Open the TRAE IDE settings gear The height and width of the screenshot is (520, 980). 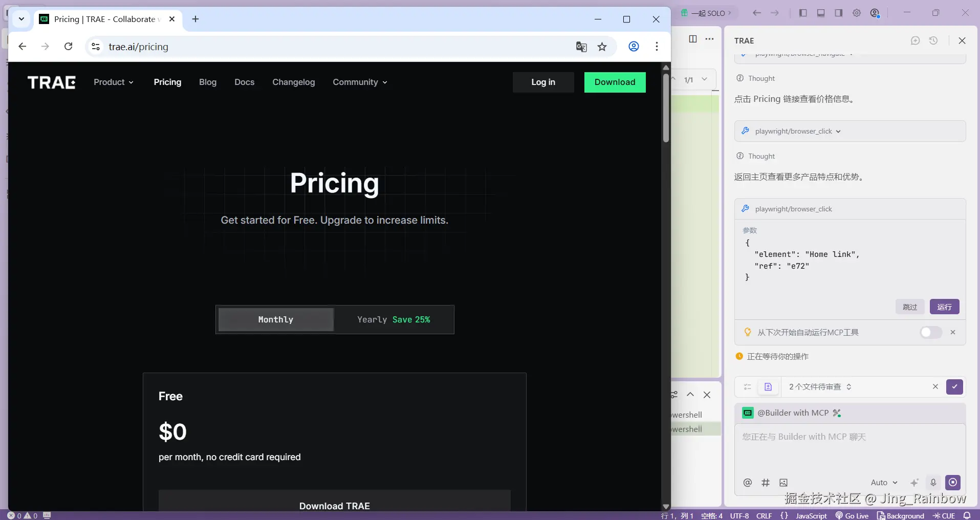[857, 13]
